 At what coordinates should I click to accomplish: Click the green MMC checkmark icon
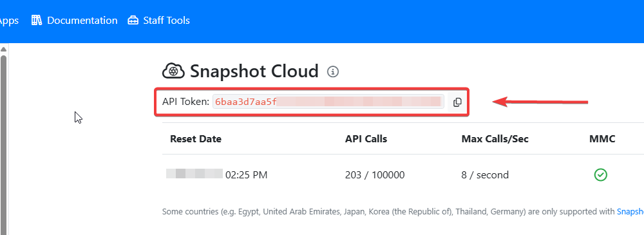click(600, 175)
